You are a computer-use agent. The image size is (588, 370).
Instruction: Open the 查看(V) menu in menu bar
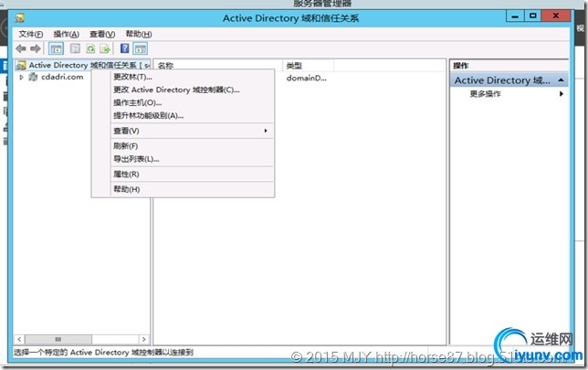102,34
